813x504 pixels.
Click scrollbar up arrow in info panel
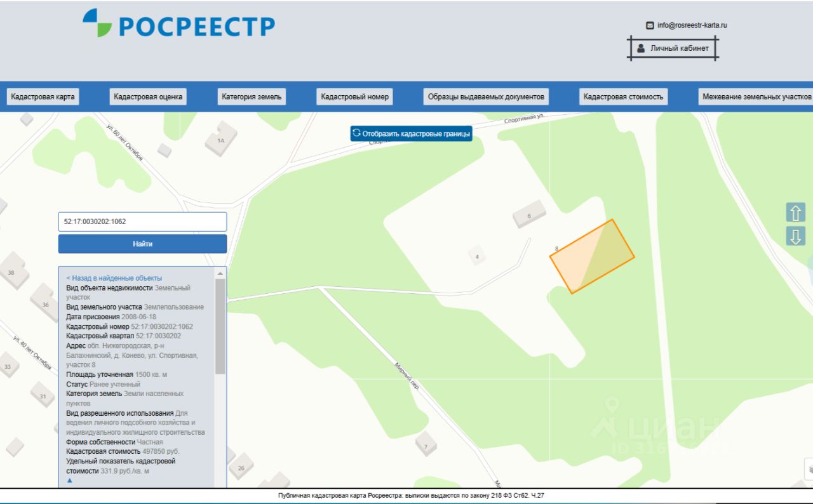tap(220, 273)
